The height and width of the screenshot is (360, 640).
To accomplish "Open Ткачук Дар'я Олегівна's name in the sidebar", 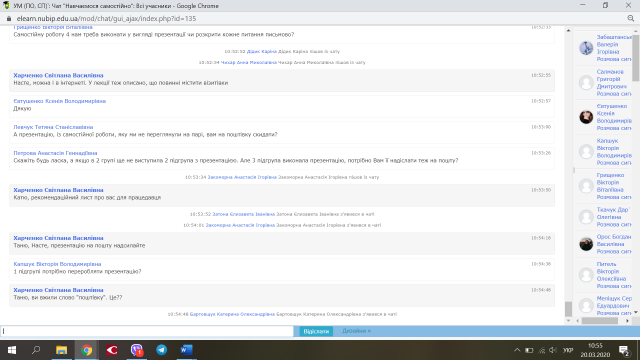I will (x=613, y=213).
